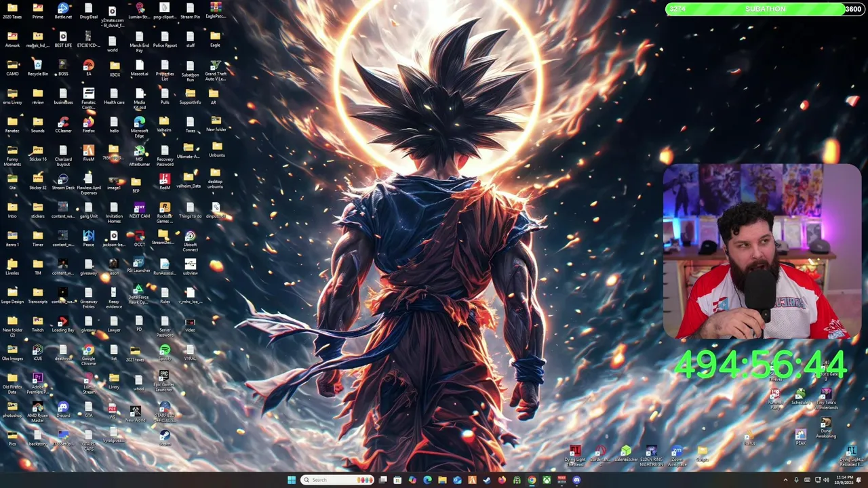Viewport: 868px width, 488px height.
Task: Open the Stream Deck shortcut
Action: (x=63, y=182)
